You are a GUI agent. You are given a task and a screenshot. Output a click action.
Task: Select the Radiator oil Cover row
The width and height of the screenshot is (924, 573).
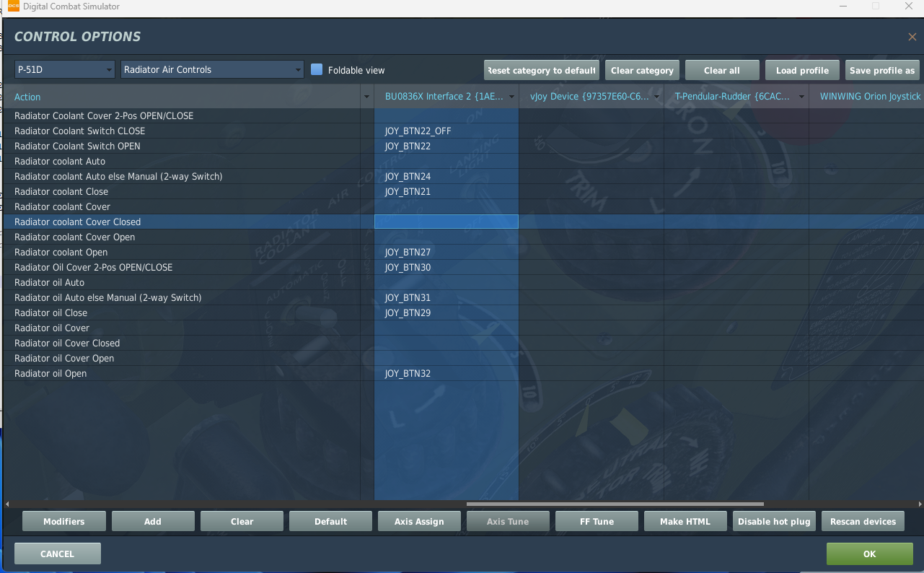[x=464, y=328]
